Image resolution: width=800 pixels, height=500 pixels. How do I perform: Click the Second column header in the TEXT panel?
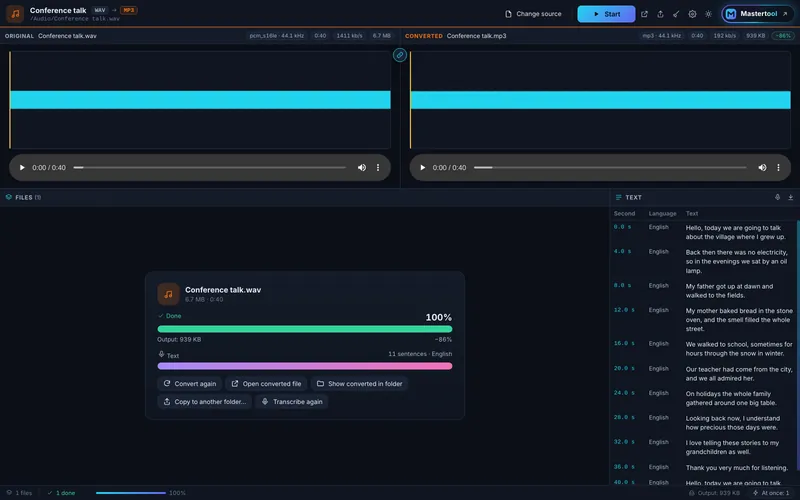point(624,213)
